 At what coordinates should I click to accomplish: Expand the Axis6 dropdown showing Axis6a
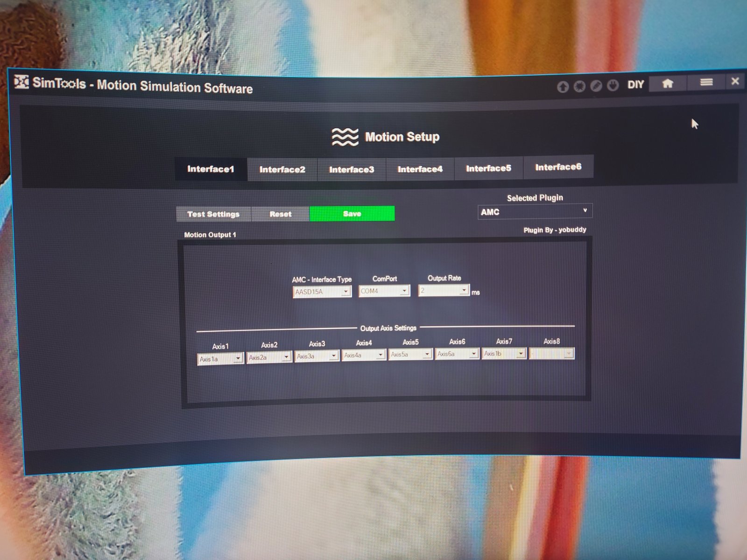tap(457, 354)
